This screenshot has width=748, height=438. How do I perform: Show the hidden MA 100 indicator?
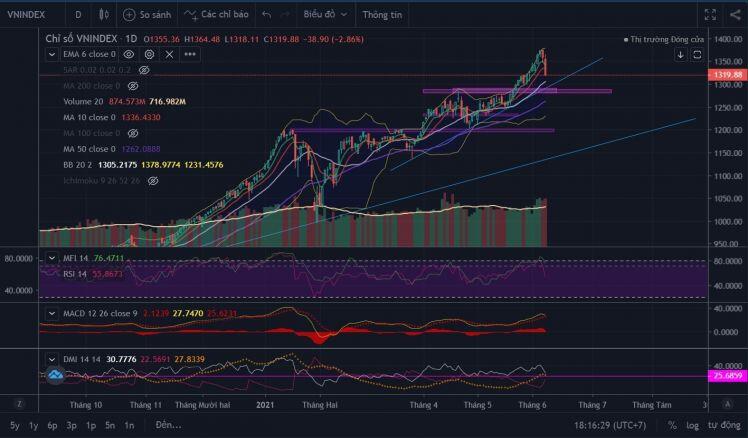pos(133,133)
